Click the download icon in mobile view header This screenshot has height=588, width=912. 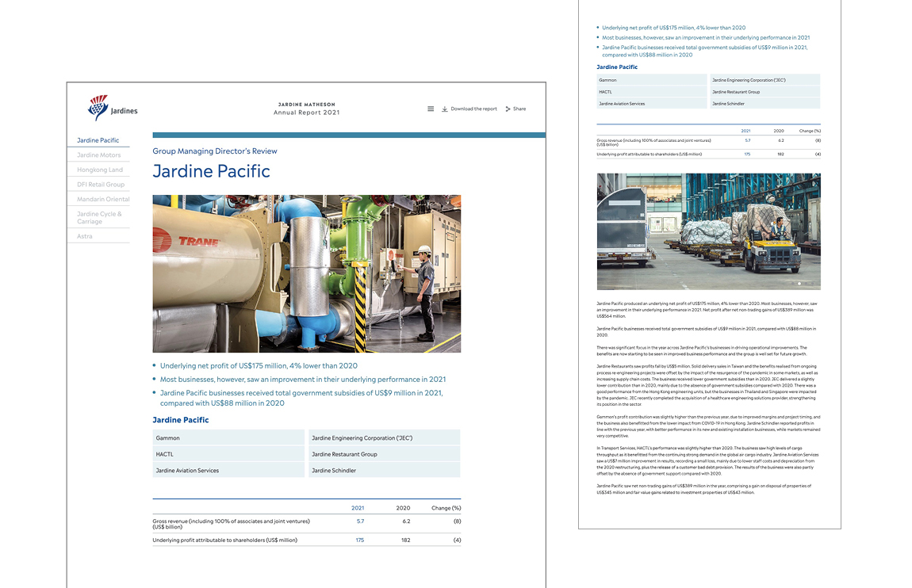pyautogui.click(x=445, y=108)
